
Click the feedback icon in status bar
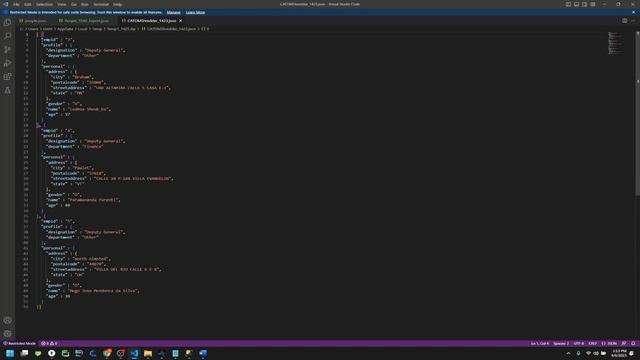(624, 343)
